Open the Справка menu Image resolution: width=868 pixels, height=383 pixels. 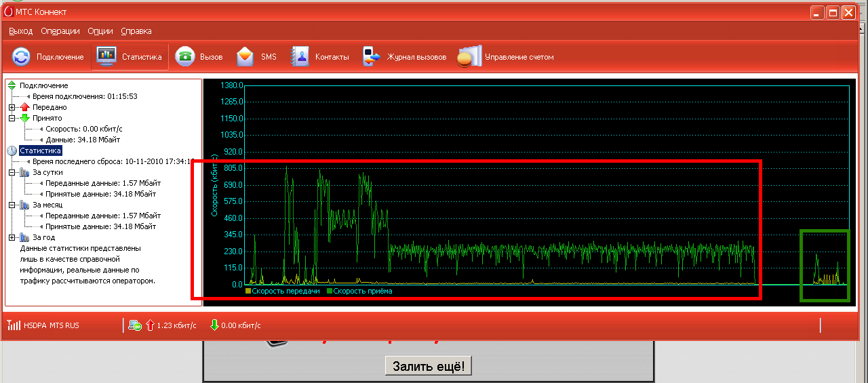(136, 31)
